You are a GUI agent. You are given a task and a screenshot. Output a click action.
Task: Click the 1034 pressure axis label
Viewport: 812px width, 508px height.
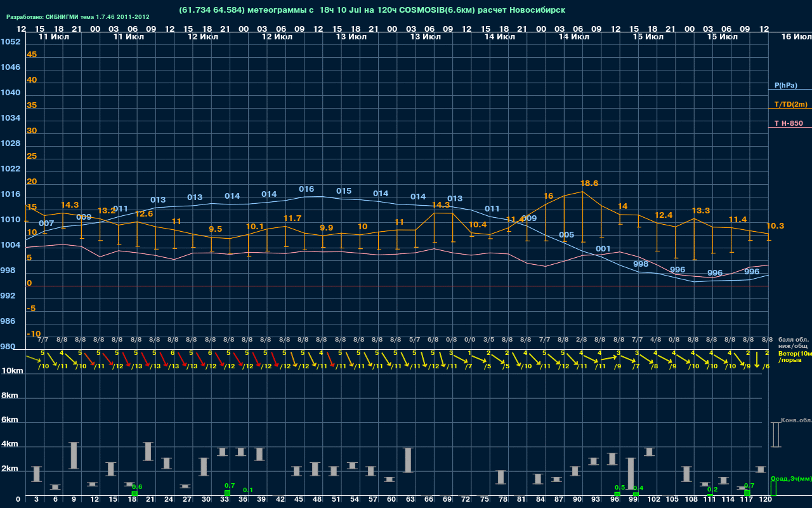pos(10,118)
